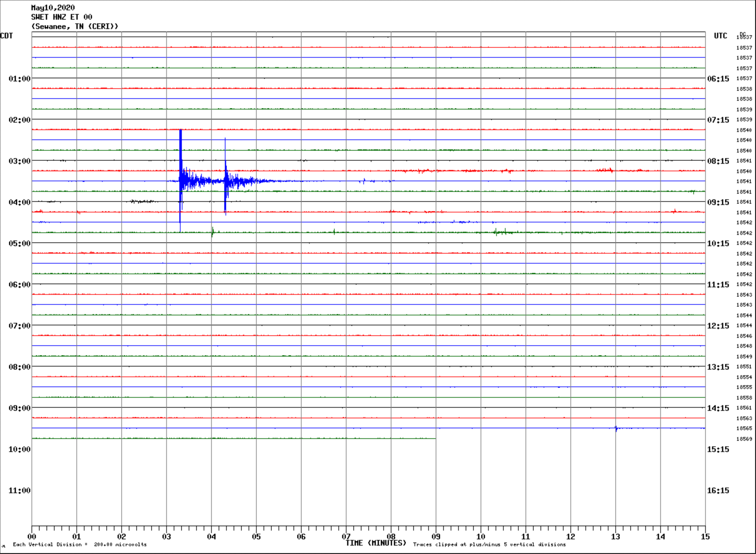Click the 18551 DC offset value

tap(744, 367)
